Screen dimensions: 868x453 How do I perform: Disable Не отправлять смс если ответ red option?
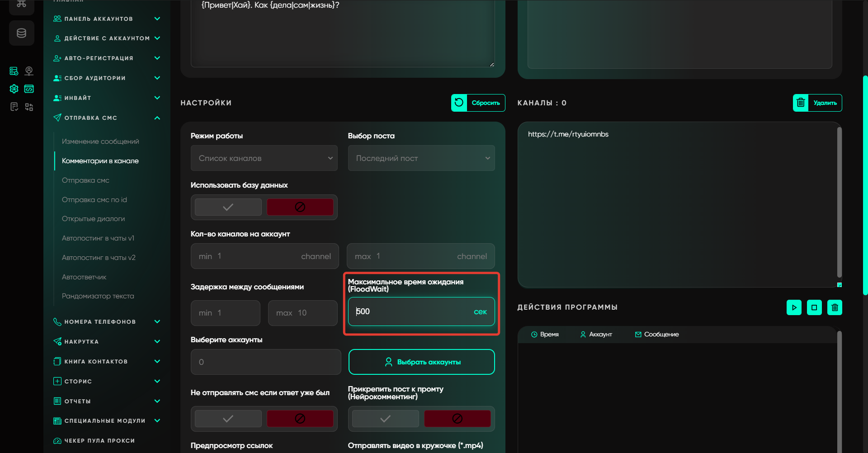pyautogui.click(x=300, y=419)
